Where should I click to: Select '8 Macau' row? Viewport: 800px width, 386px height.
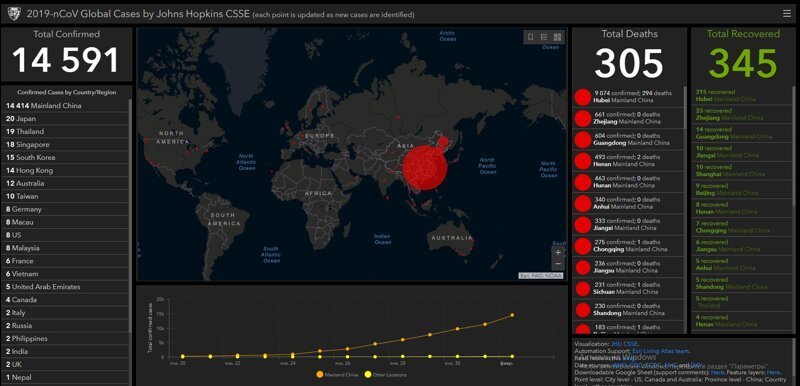click(65, 222)
